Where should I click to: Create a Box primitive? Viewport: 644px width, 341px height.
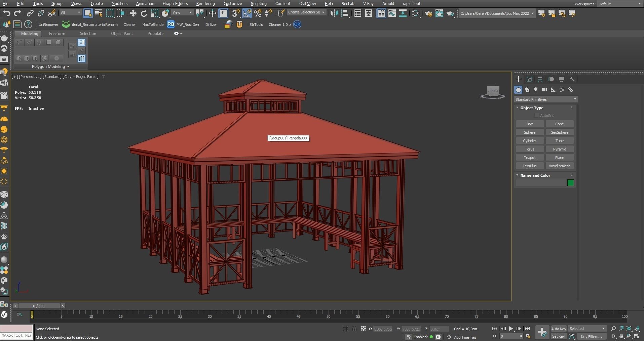coord(530,124)
